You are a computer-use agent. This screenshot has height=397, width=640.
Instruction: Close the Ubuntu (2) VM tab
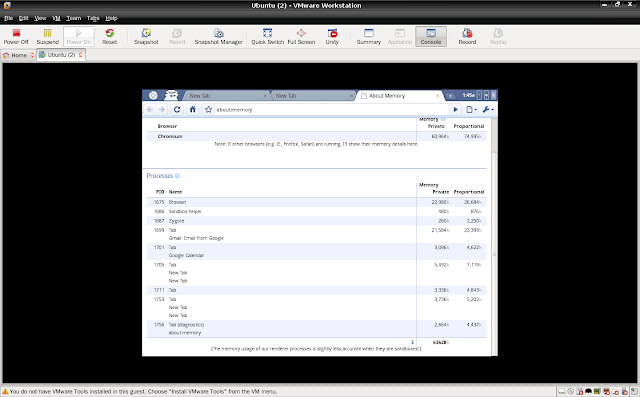pyautogui.click(x=80, y=55)
